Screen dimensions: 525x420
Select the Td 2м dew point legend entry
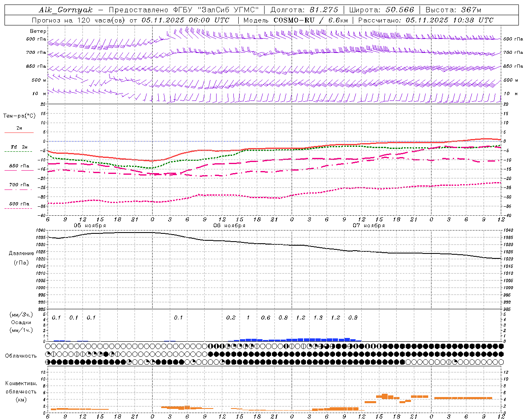point(19,148)
